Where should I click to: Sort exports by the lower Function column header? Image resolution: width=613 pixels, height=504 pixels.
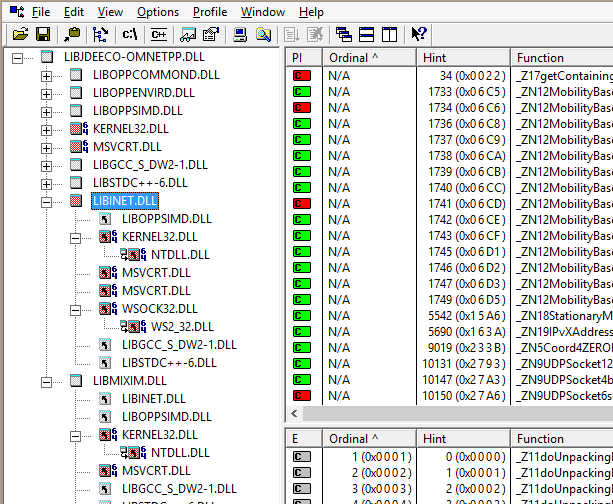[x=562, y=439]
